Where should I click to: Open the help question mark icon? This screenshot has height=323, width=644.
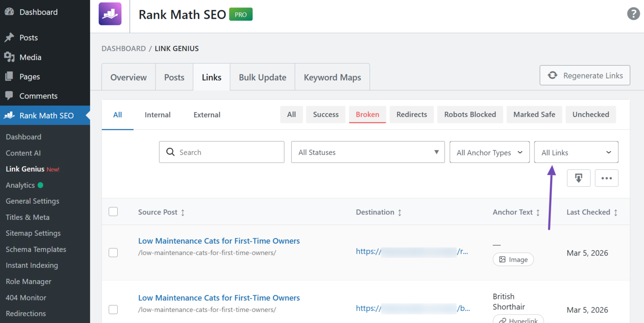[633, 14]
